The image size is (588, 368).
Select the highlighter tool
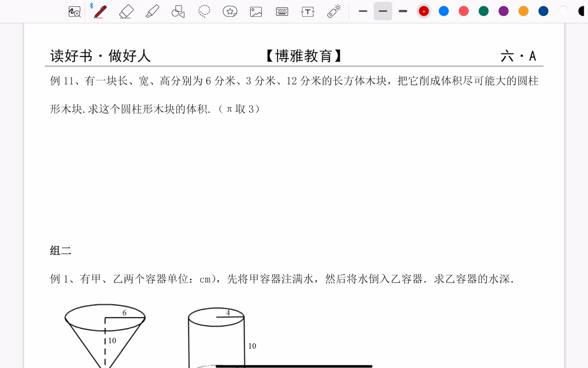[153, 11]
